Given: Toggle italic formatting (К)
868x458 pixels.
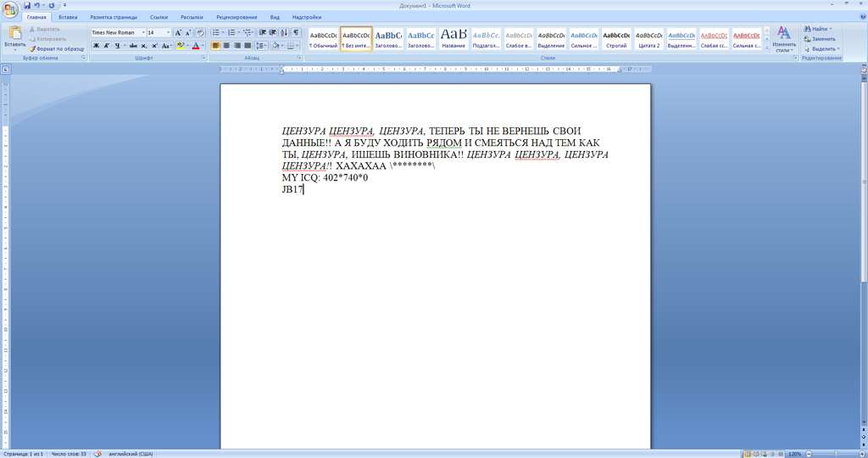Looking at the screenshot, I should pos(106,46).
